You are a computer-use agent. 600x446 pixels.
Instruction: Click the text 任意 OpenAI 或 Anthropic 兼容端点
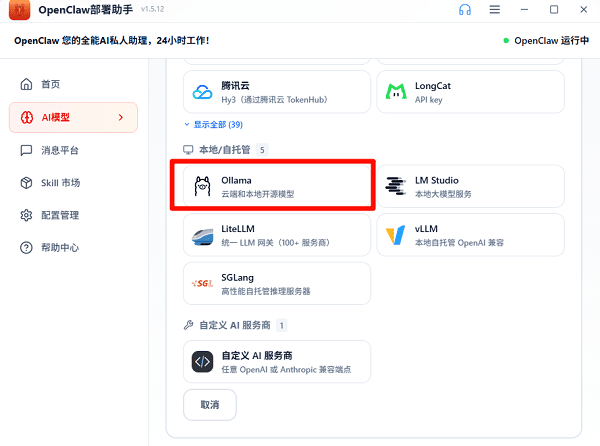[x=286, y=369]
